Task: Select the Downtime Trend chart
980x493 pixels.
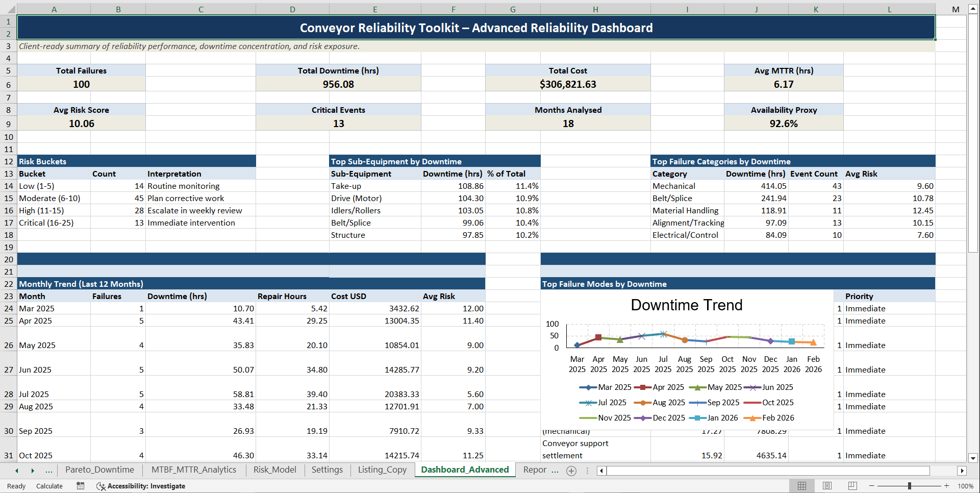Action: pyautogui.click(x=686, y=357)
